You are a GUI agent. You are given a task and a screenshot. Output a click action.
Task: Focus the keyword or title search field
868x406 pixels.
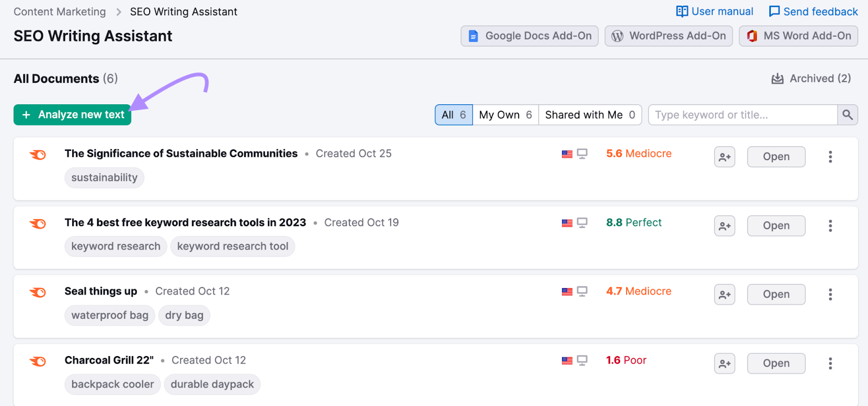[742, 115]
